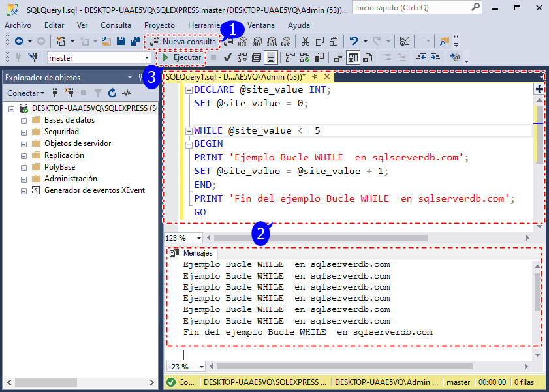Click the Mensajes pane horizontal scrollbar thumb

tap(345, 366)
